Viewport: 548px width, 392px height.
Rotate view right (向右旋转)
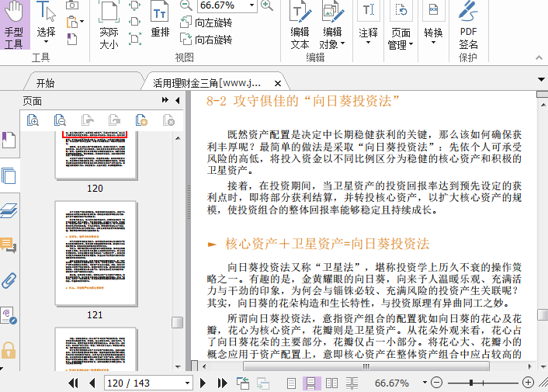tap(206, 39)
